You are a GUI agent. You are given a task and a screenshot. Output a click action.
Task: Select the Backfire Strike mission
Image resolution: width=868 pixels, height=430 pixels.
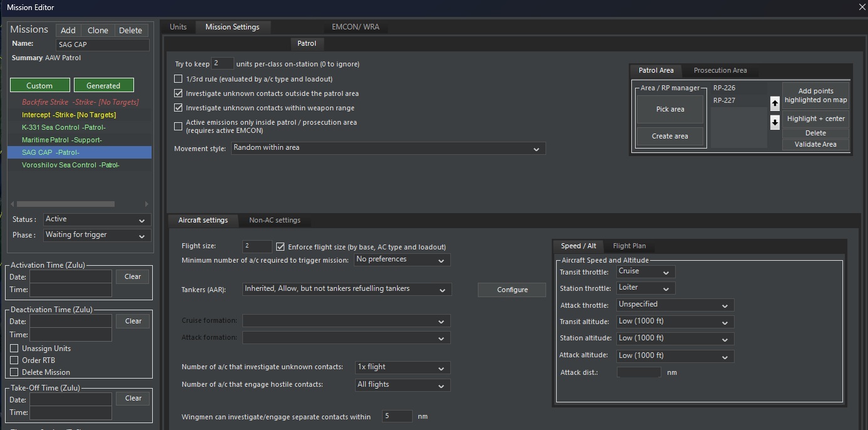click(80, 102)
